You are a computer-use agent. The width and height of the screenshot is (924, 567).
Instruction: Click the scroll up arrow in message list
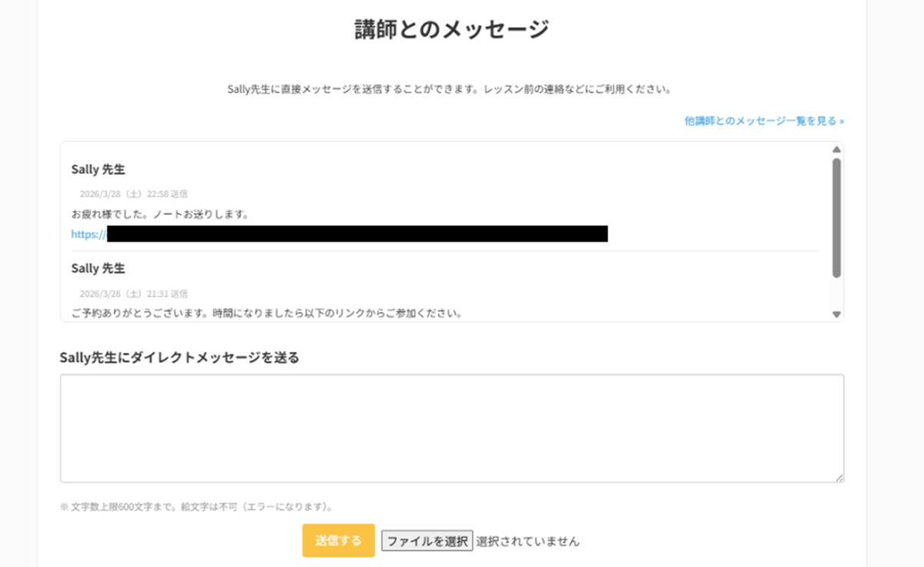coord(836,149)
